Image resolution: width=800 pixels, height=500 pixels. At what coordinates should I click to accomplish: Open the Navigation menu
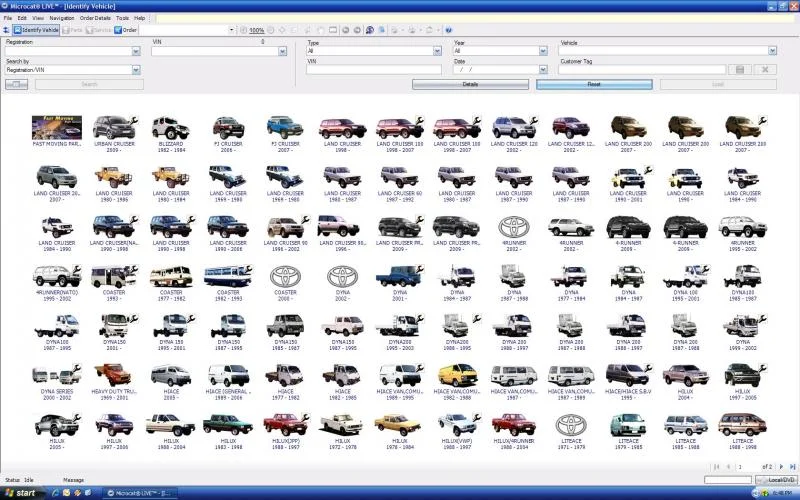pos(62,18)
